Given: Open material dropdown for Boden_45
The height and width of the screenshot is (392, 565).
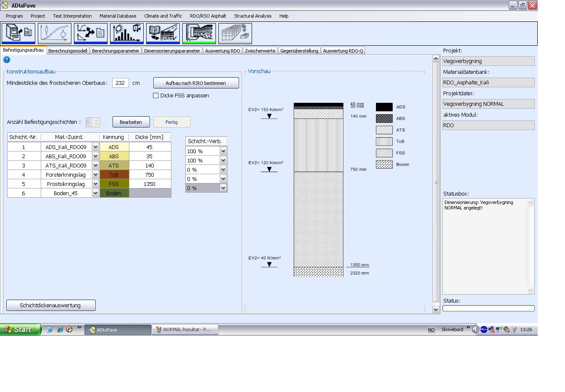Looking at the screenshot, I should click(95, 193).
